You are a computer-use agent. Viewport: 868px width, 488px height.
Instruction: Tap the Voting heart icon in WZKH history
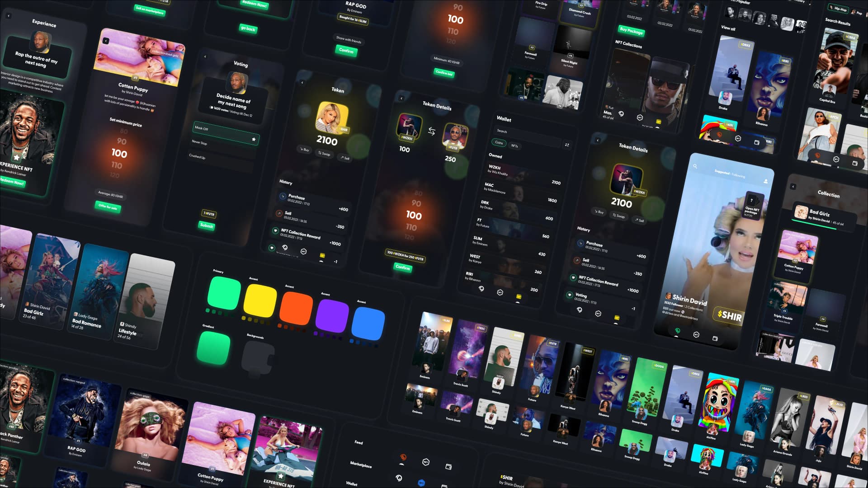tap(570, 295)
